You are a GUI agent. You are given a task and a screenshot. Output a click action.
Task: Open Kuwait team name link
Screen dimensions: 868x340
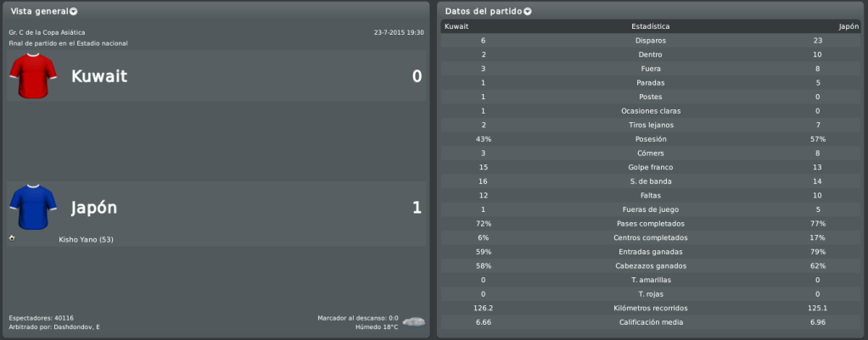99,76
